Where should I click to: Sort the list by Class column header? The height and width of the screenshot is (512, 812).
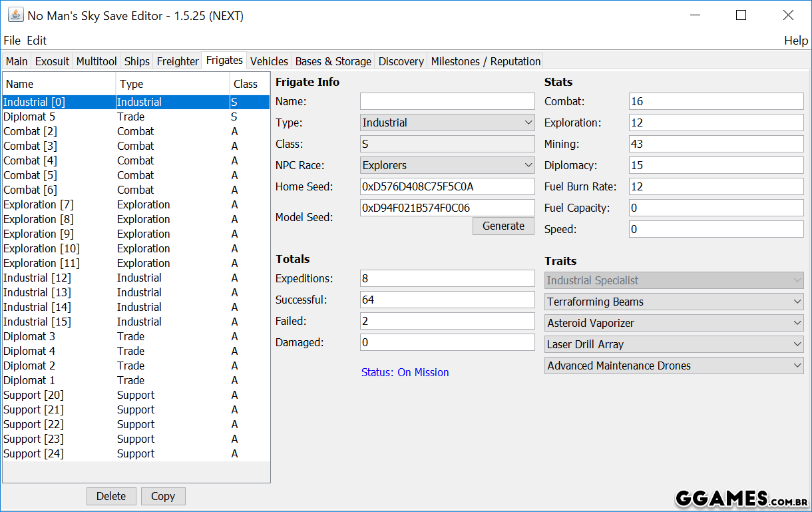point(246,84)
